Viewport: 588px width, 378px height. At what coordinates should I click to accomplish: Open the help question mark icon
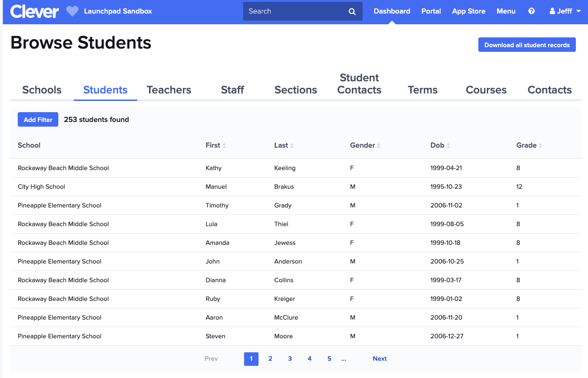[532, 11]
